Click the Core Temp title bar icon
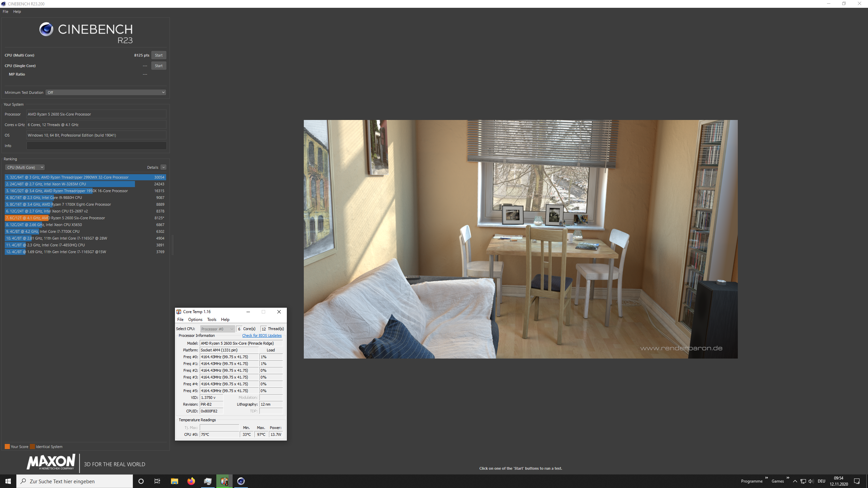868x488 pixels. point(179,312)
